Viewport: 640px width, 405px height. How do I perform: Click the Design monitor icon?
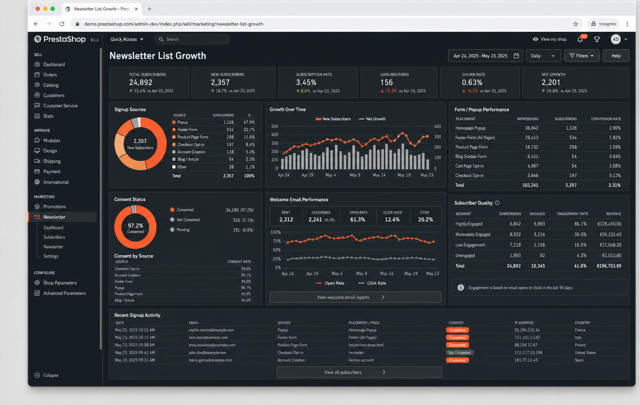37,151
